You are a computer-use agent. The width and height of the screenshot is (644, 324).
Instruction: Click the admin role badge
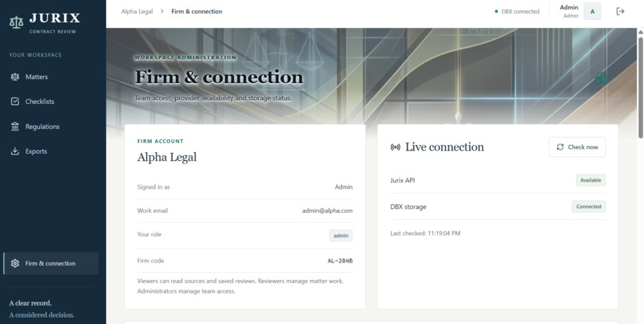341,235
